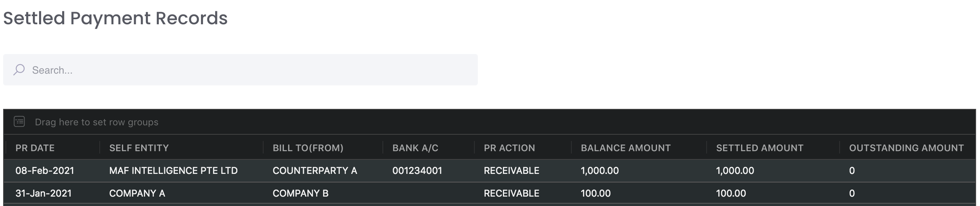
Task: Click the BILL TO(FROM) column header
Action: click(x=308, y=148)
